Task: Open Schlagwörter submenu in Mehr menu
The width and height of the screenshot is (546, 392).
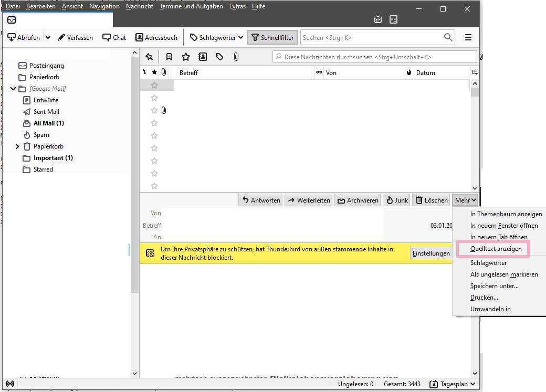Action: (488, 263)
